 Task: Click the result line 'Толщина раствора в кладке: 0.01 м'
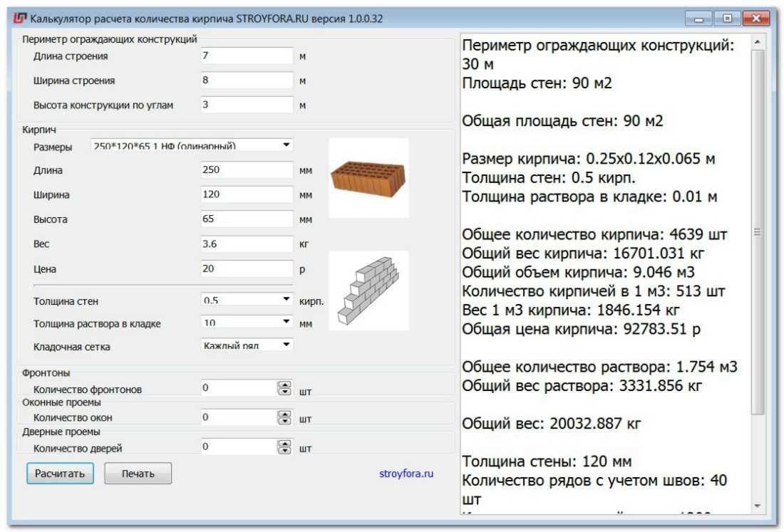pyautogui.click(x=589, y=197)
